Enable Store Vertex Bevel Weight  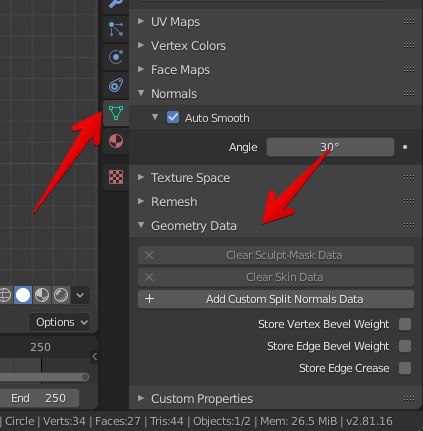pos(405,324)
